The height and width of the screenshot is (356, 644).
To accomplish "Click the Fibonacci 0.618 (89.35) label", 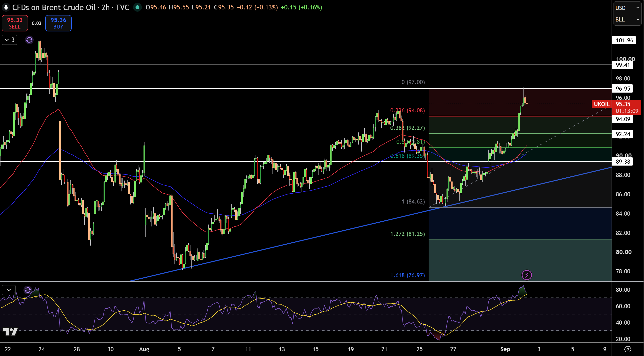I will click(408, 156).
